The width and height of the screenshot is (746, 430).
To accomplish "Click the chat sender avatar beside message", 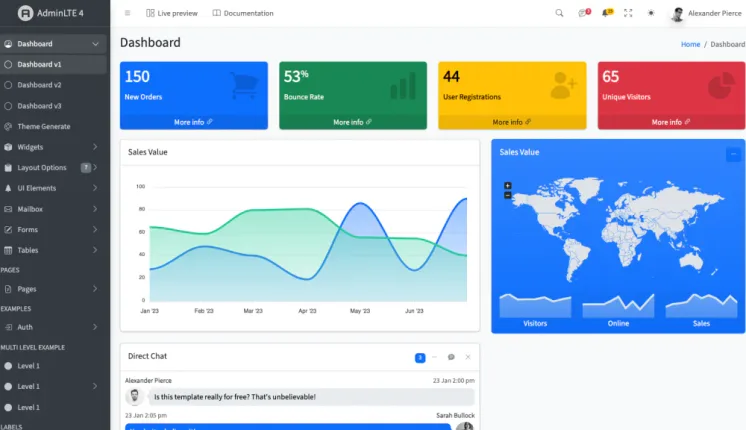I will click(x=134, y=396).
